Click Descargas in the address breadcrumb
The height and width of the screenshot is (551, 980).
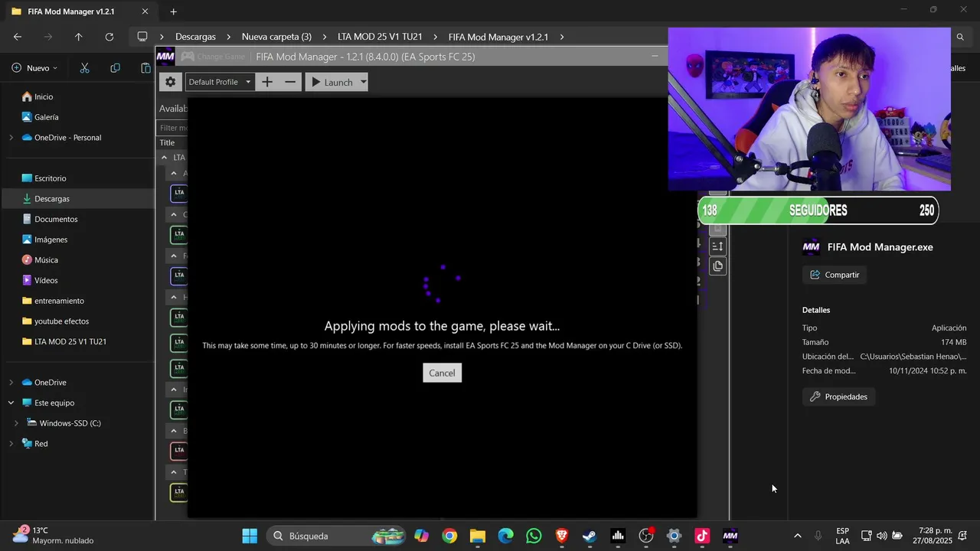pyautogui.click(x=195, y=37)
